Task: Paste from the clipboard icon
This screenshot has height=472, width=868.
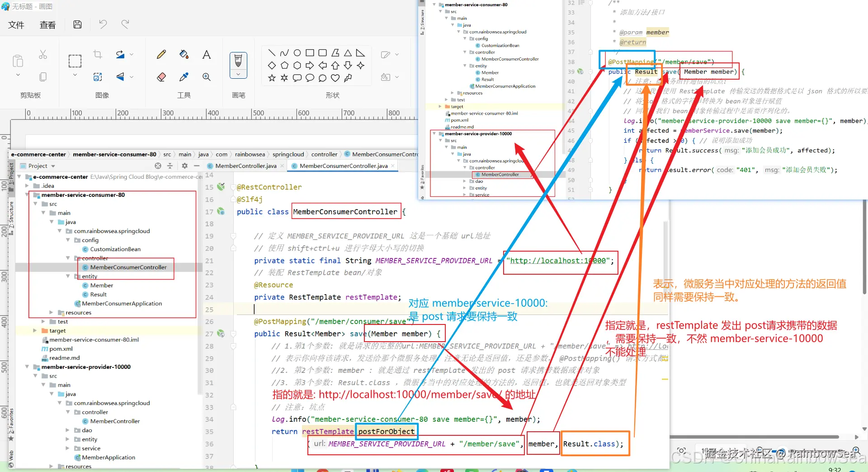Action: (x=18, y=61)
